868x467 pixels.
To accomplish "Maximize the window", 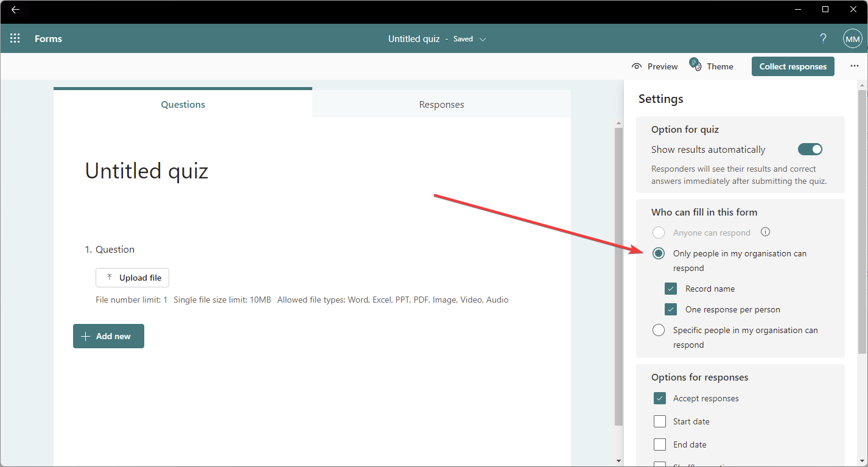I will pos(825,9).
